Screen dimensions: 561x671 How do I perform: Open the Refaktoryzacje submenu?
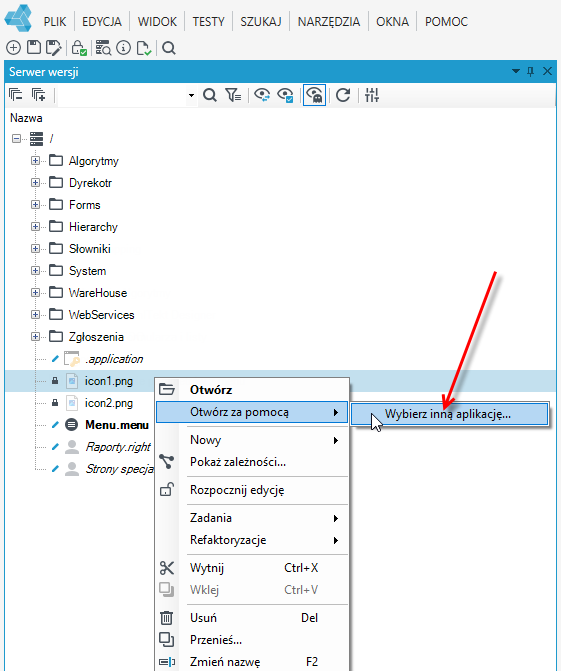252,540
